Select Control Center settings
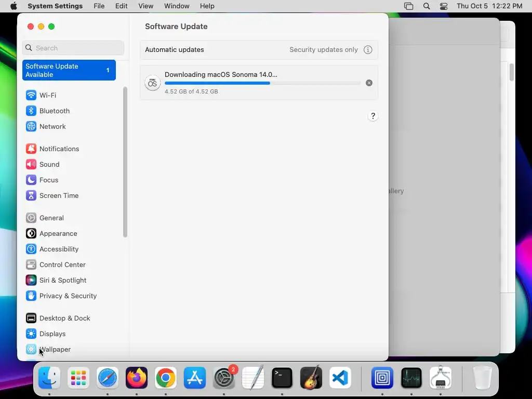Image resolution: width=532 pixels, height=399 pixels. 55,265
